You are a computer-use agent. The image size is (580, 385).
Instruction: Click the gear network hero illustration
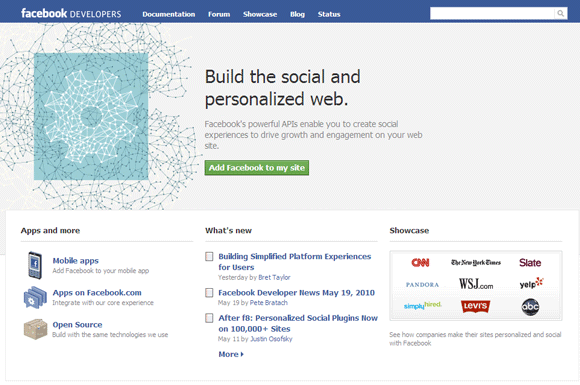91,116
